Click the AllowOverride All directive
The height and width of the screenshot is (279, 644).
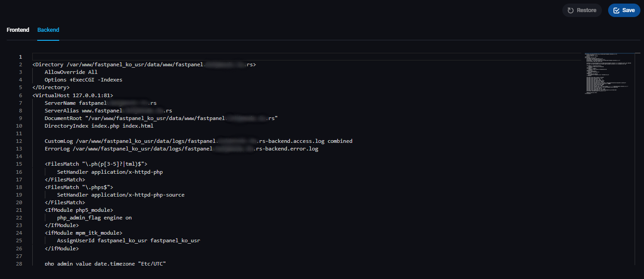pyautogui.click(x=71, y=72)
